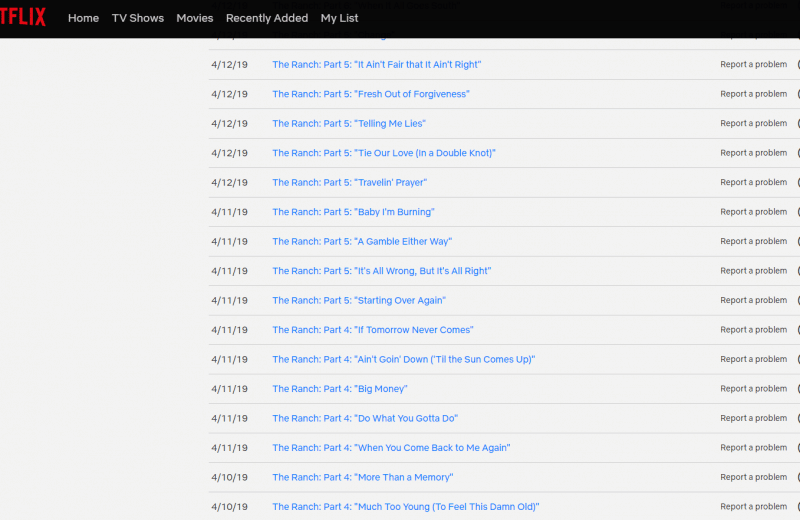The width and height of the screenshot is (800, 520).
Task: Report a problem for "Baby I'm Burning"
Action: click(754, 212)
